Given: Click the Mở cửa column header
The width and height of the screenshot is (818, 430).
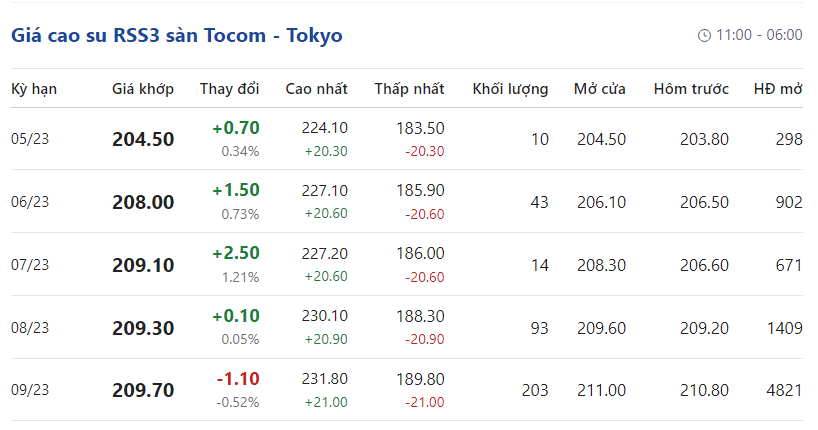Looking at the screenshot, I should pos(600,89).
